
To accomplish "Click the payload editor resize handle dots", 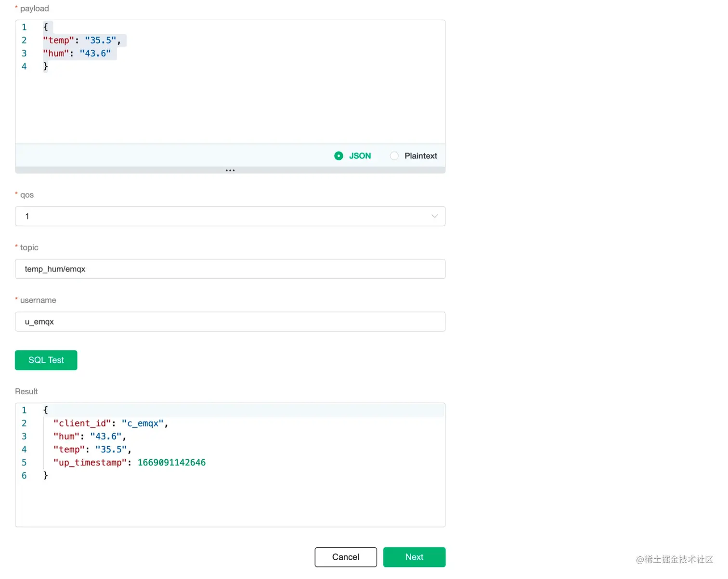I will coord(230,170).
